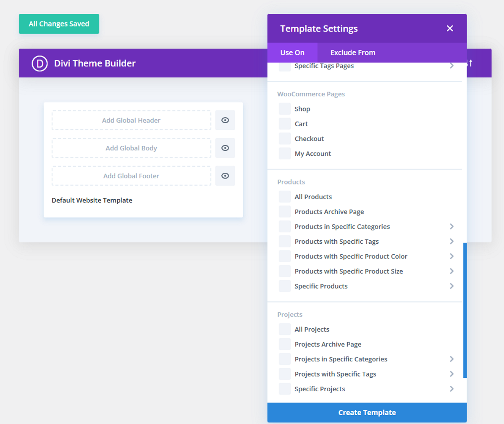This screenshot has height=424, width=504.
Task: Check the All Projects checkbox
Action: (285, 329)
